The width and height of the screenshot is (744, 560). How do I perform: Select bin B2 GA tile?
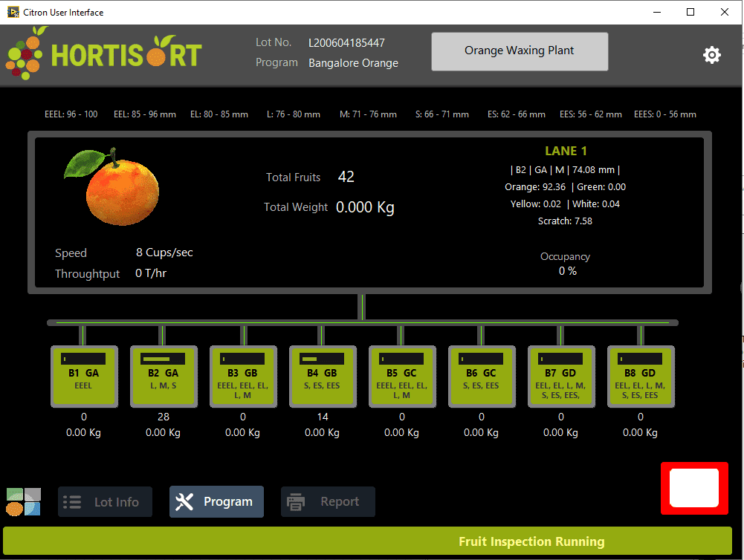pos(164,376)
